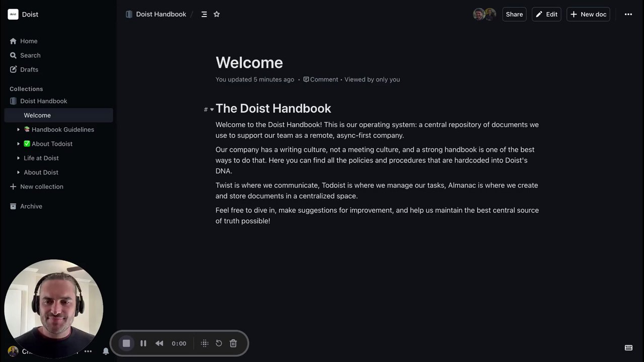Screen dimensions: 644x362
Task: Stop the screen recording
Action: (126, 343)
